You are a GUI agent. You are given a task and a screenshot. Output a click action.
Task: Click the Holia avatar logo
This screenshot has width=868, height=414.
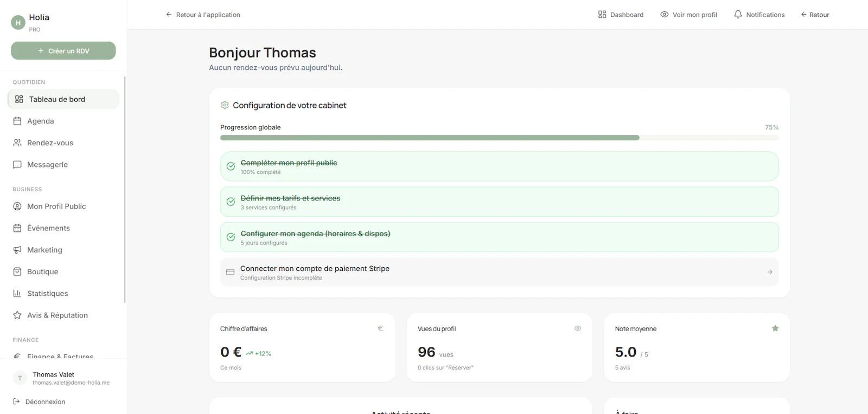click(18, 23)
